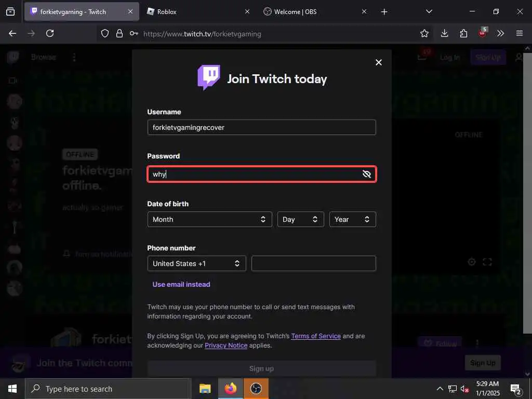The image size is (532, 399).
Task: Close the forkietvgaming Twitch tab
Action: coord(130,12)
